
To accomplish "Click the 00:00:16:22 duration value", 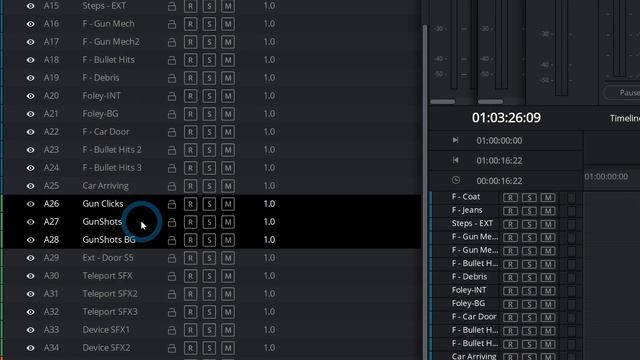I will pos(499,180).
